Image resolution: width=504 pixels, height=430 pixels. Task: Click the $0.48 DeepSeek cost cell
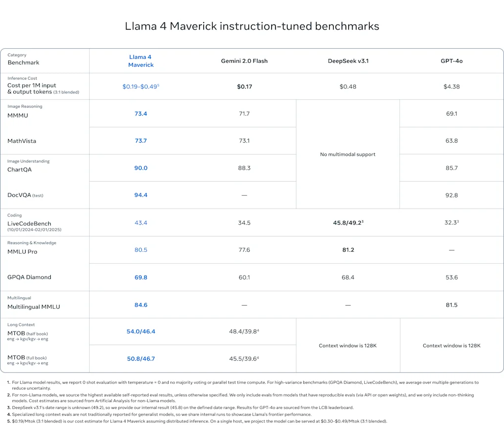(348, 87)
